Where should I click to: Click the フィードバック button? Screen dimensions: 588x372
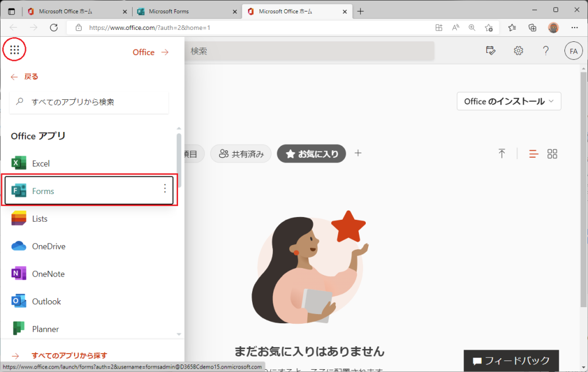pos(511,361)
